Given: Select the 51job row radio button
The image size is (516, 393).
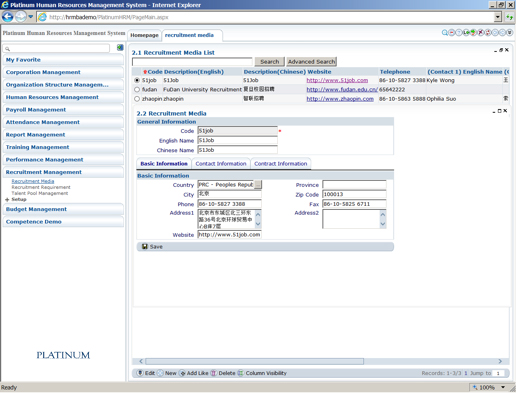Looking at the screenshot, I should point(137,80).
